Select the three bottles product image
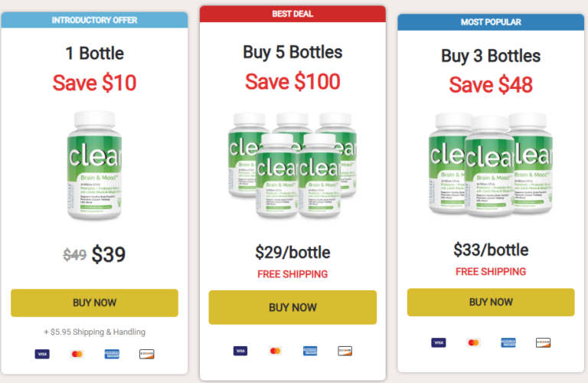Image resolution: width=588 pixels, height=383 pixels. pyautogui.click(x=490, y=164)
